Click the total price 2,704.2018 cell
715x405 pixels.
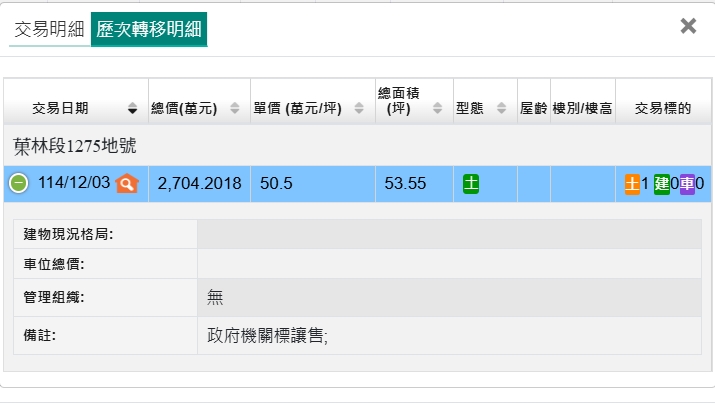199,184
